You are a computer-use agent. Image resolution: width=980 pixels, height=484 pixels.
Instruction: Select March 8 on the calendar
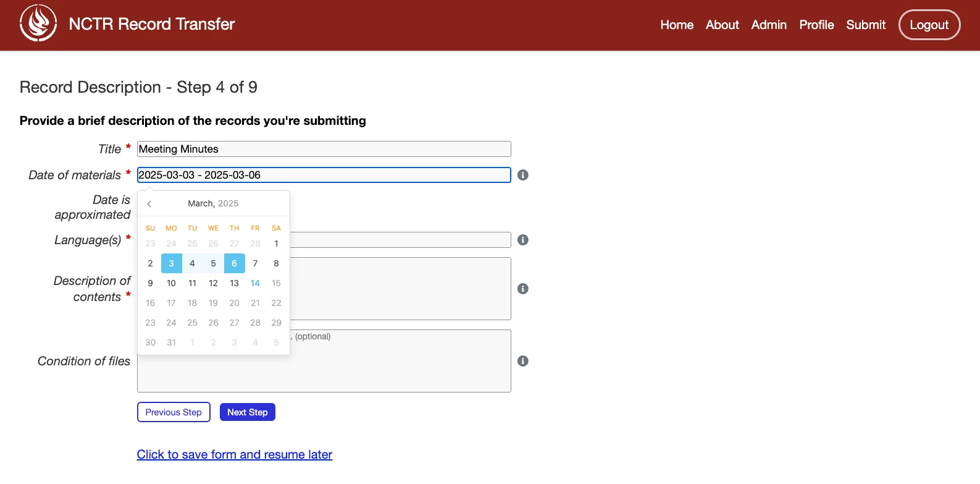pyautogui.click(x=276, y=263)
